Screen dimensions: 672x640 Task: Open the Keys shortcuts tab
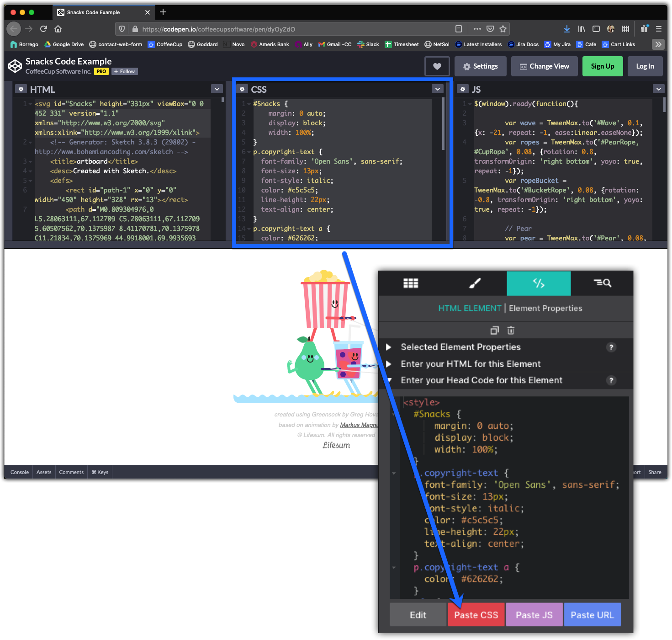click(x=100, y=472)
